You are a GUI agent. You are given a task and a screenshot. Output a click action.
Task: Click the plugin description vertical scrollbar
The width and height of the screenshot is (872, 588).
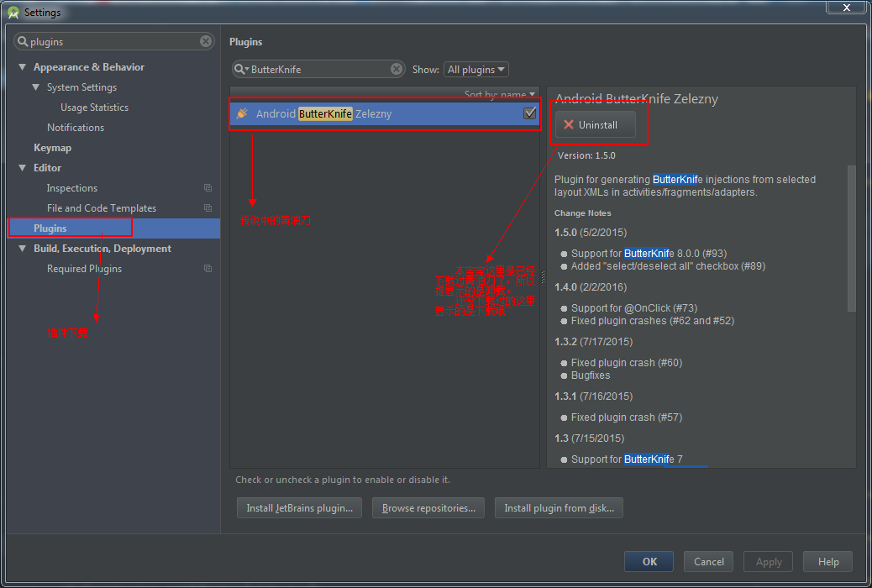(x=851, y=238)
